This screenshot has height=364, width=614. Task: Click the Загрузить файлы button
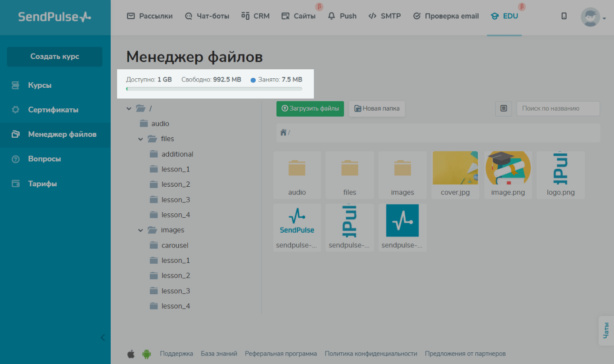tap(310, 108)
